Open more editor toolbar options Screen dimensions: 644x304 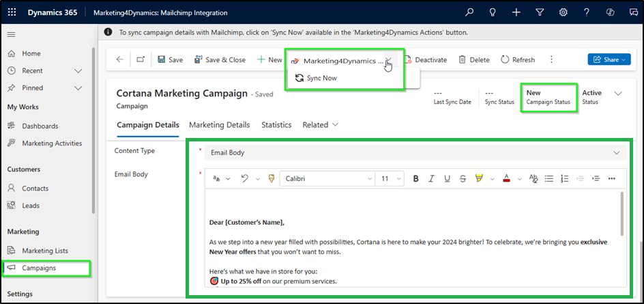(611, 178)
